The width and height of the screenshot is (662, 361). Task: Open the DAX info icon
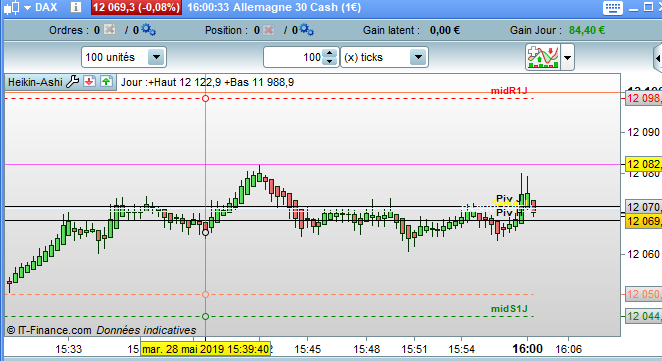click(76, 7)
